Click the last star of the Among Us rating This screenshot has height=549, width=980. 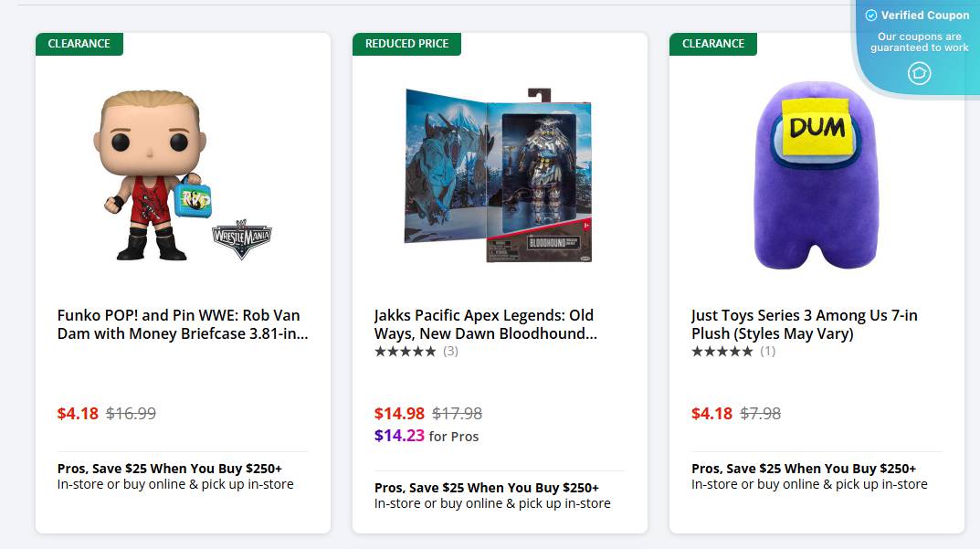coord(749,351)
